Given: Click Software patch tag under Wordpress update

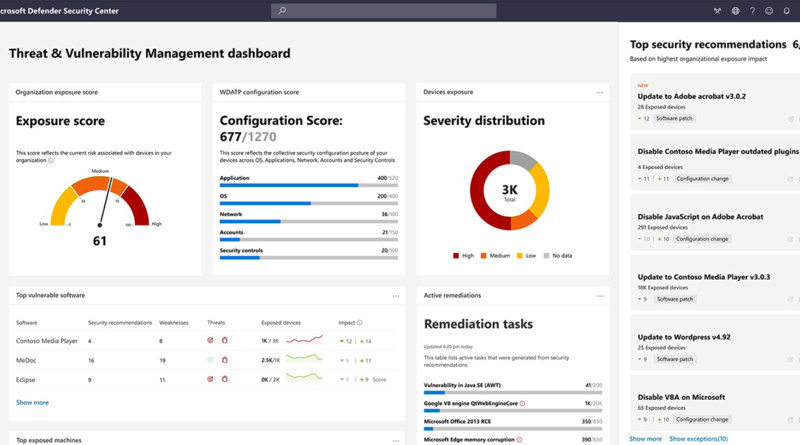Looking at the screenshot, I should tap(674, 359).
